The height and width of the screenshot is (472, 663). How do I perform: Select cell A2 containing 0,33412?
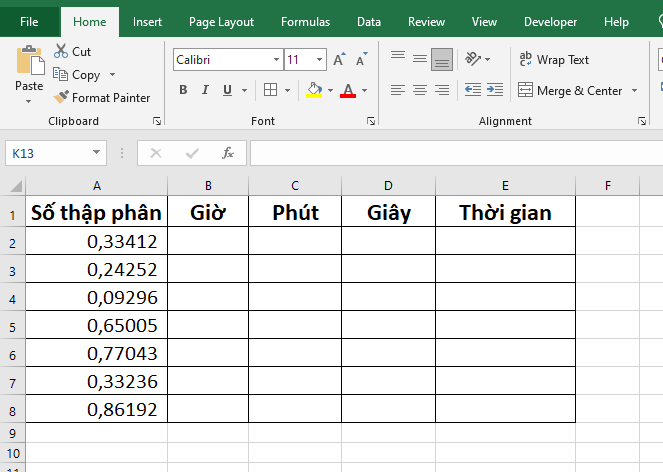pos(96,241)
